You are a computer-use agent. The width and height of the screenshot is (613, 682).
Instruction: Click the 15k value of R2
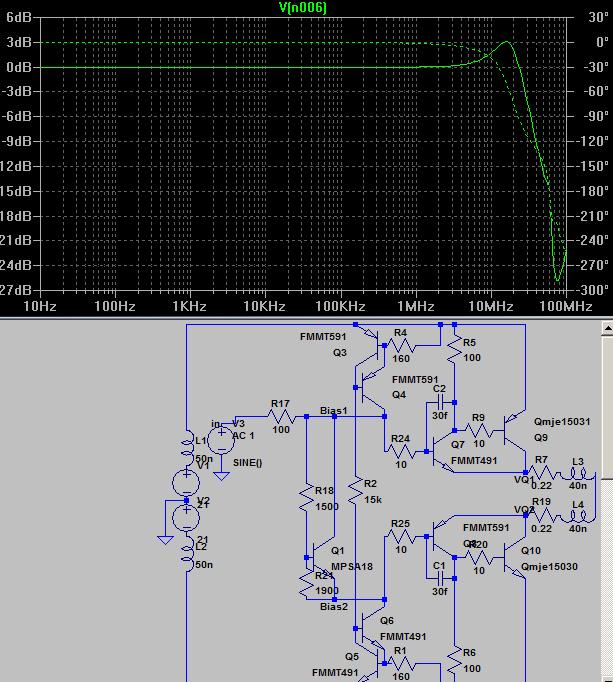[373, 499]
